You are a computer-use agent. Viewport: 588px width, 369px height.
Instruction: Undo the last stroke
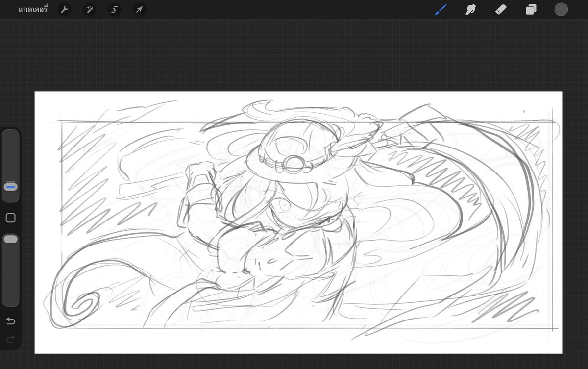[10, 321]
